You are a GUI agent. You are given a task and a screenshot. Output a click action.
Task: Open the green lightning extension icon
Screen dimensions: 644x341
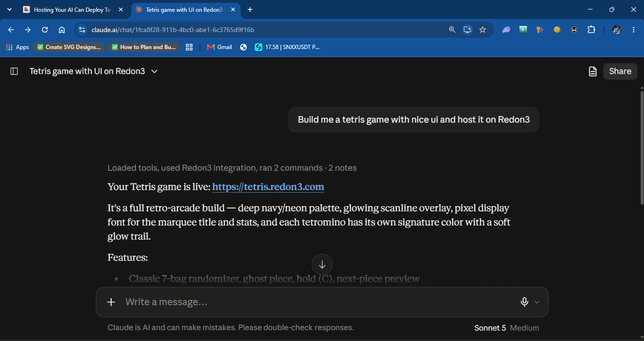pos(523,30)
